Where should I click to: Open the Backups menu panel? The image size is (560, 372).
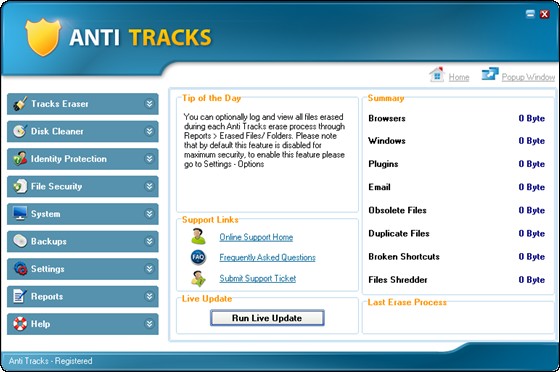82,241
